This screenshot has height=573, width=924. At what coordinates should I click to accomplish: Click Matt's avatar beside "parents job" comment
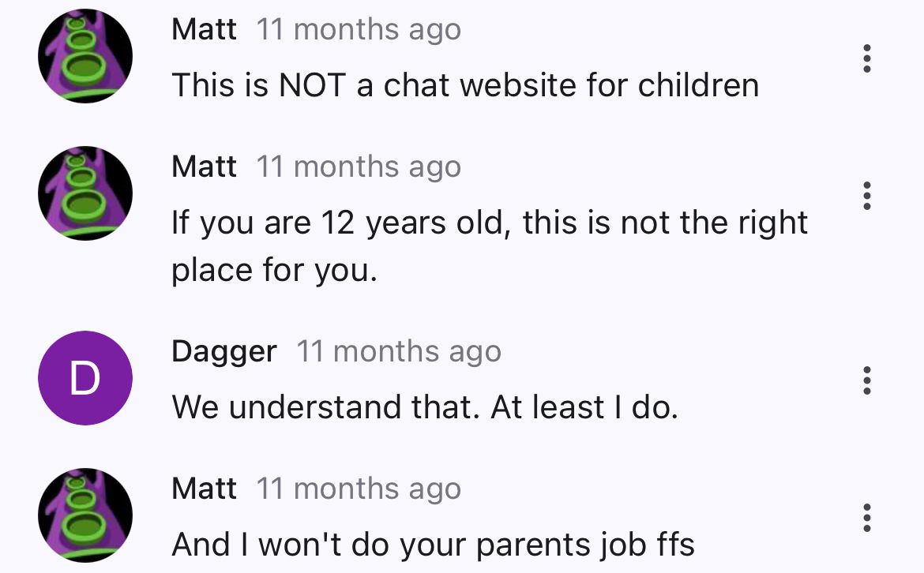[85, 515]
